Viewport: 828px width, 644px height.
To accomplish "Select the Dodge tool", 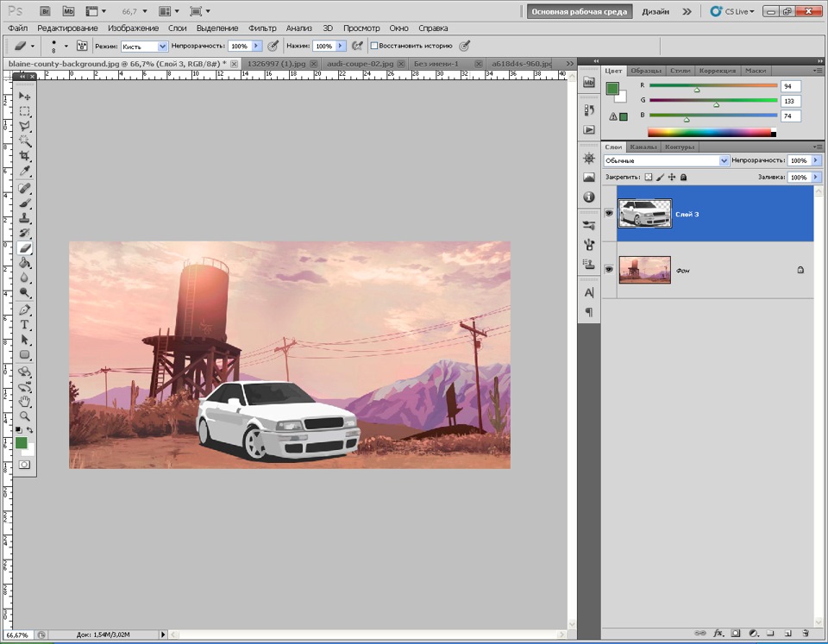I will click(x=24, y=292).
